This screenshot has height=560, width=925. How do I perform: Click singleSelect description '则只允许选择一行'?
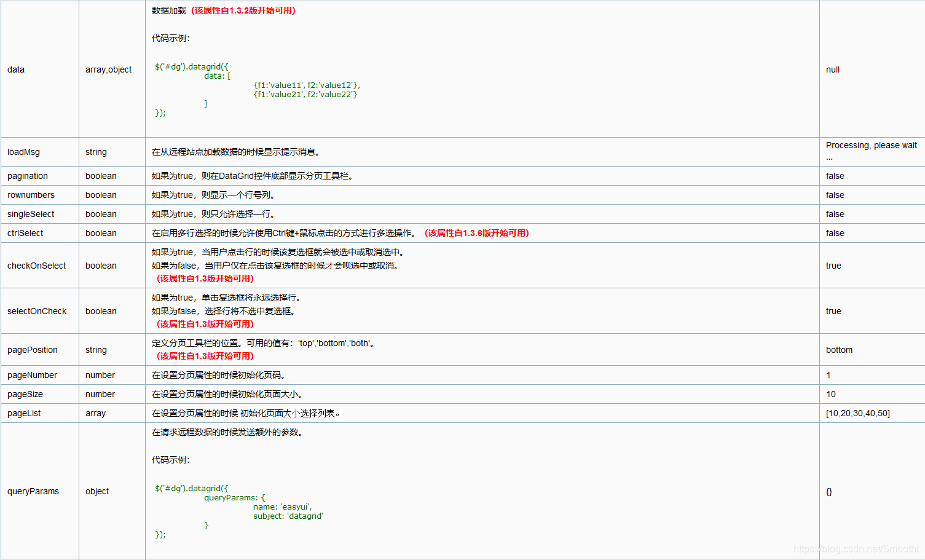coord(213,214)
